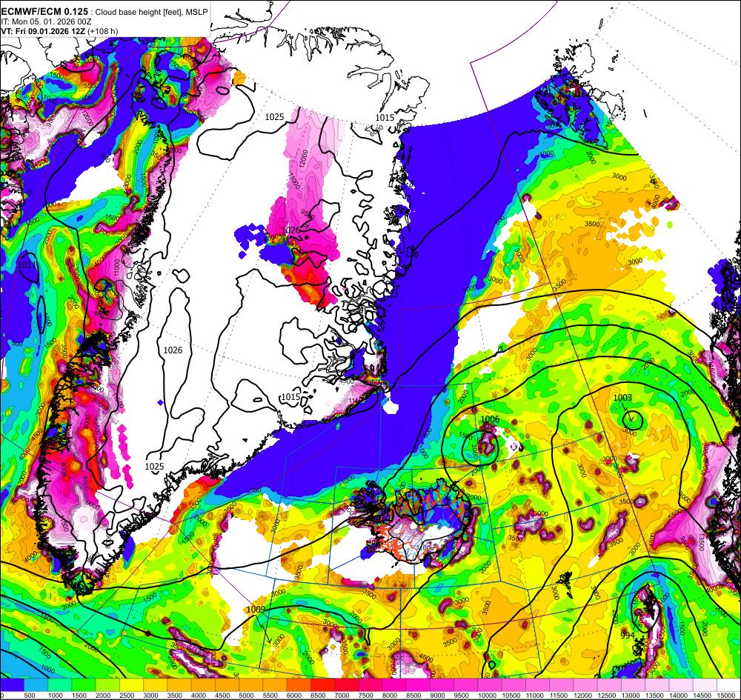Click the initial time 'IT: Mon 05. 01. 2026 00Z'
Image resolution: width=741 pixels, height=700 pixels.
point(46,21)
